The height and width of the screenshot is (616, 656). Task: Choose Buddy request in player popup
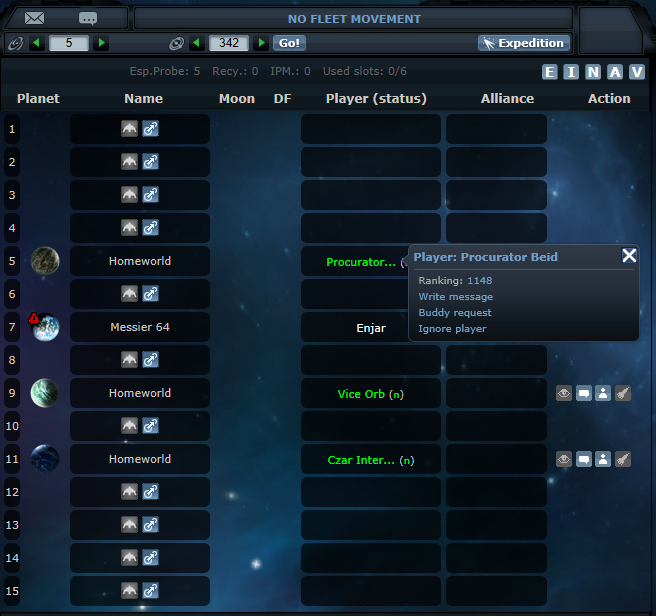[x=455, y=313]
